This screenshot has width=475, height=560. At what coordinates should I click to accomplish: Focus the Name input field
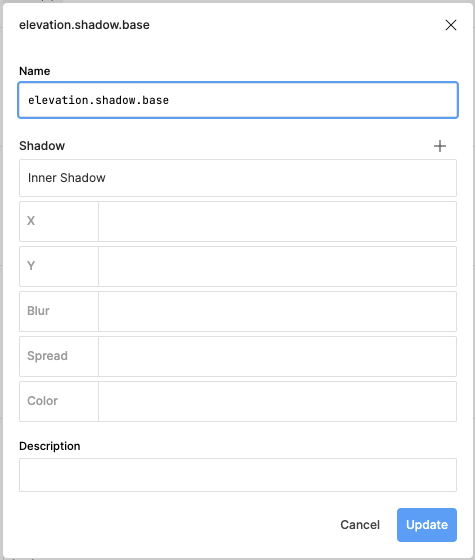tap(238, 100)
